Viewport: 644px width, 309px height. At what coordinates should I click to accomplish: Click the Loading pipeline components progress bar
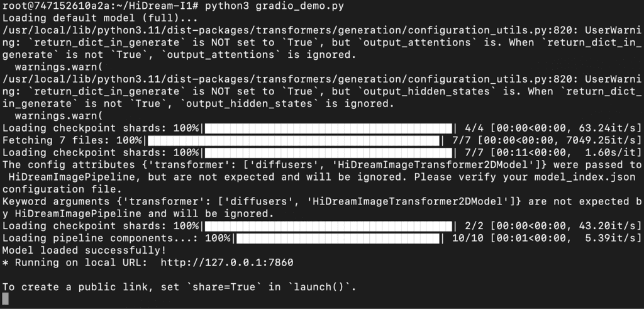(x=338, y=239)
